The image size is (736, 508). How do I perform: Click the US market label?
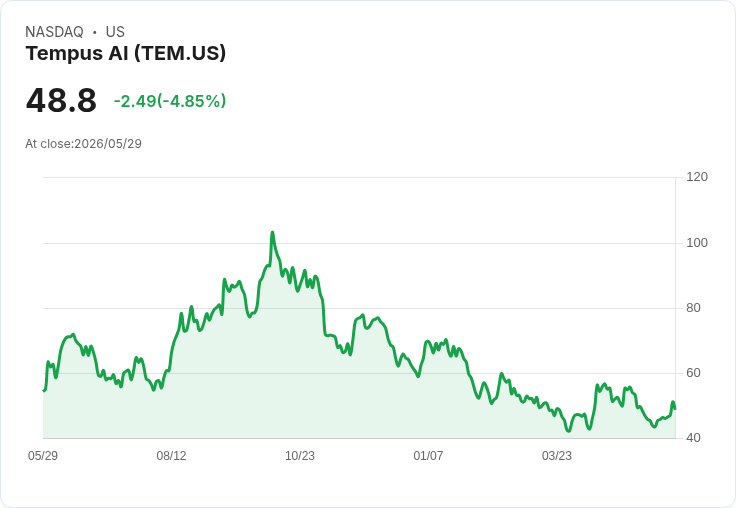115,32
